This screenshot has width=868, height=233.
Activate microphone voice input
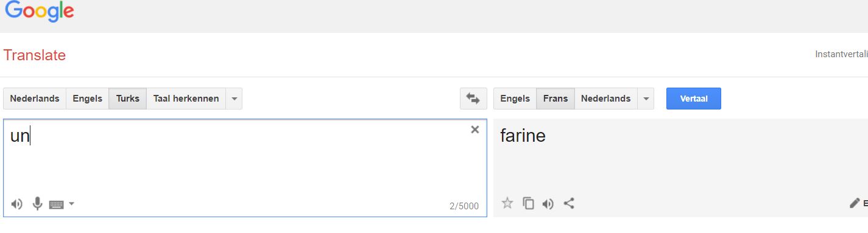tap(38, 204)
